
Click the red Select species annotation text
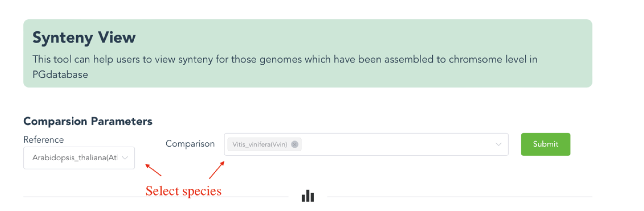tap(183, 191)
